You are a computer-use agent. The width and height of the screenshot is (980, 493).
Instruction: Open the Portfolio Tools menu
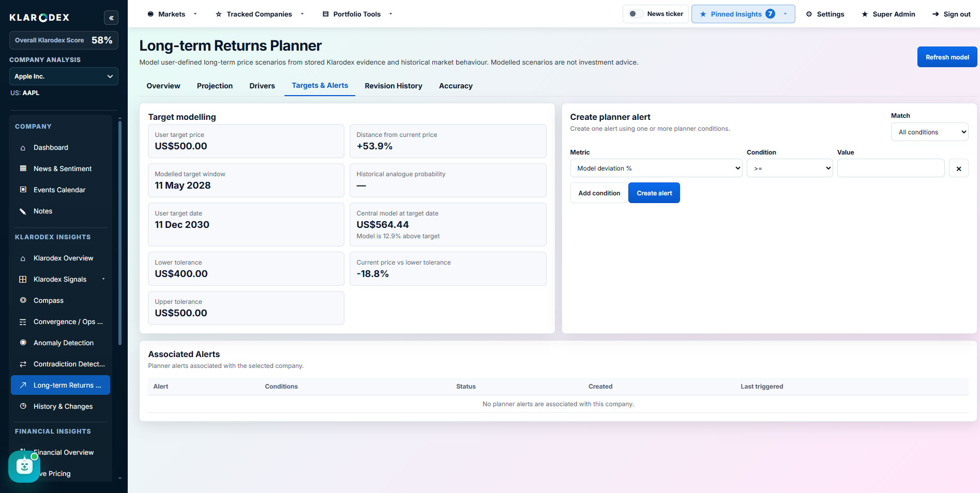pyautogui.click(x=357, y=14)
